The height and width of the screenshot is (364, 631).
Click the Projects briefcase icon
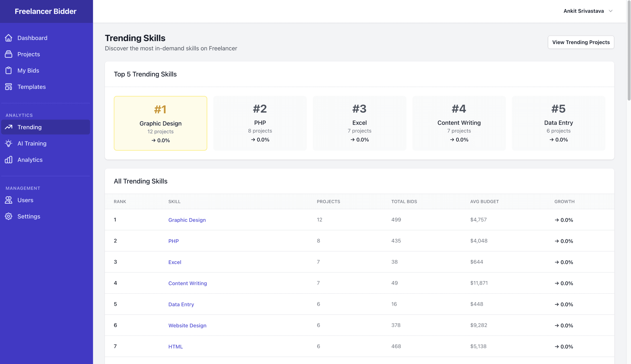point(9,54)
